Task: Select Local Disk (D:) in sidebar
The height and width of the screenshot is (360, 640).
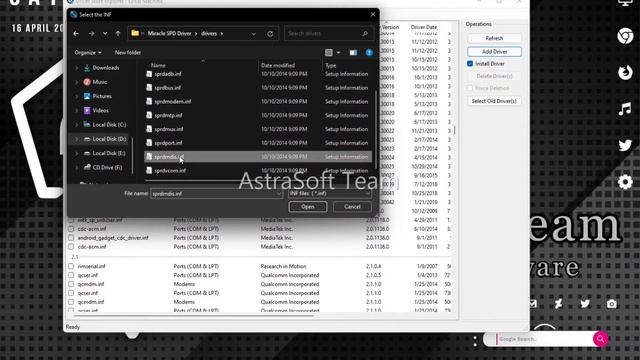Action: [109, 139]
